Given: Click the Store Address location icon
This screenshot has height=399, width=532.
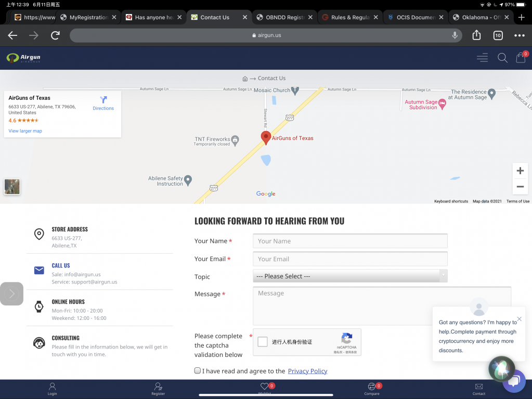Looking at the screenshot, I should click(x=39, y=234).
